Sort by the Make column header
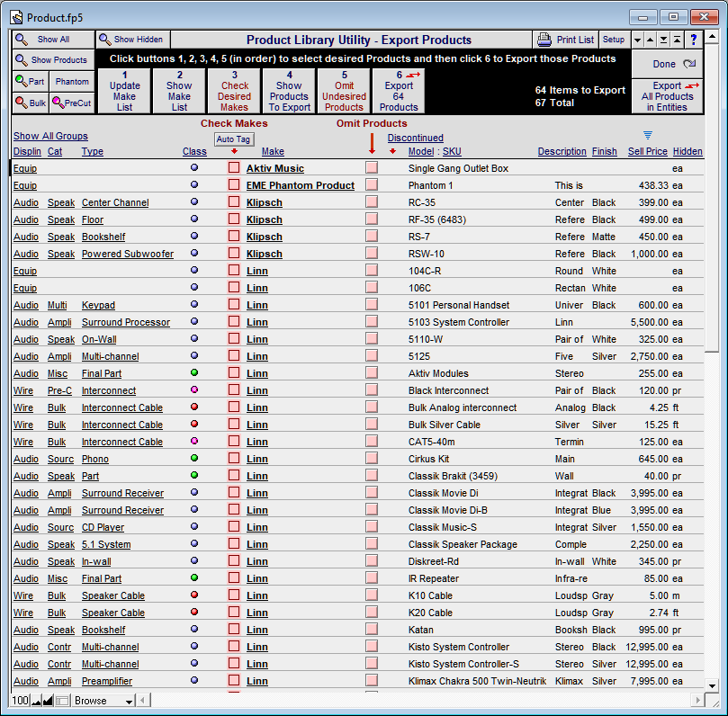The height and width of the screenshot is (716, 728). click(x=273, y=151)
